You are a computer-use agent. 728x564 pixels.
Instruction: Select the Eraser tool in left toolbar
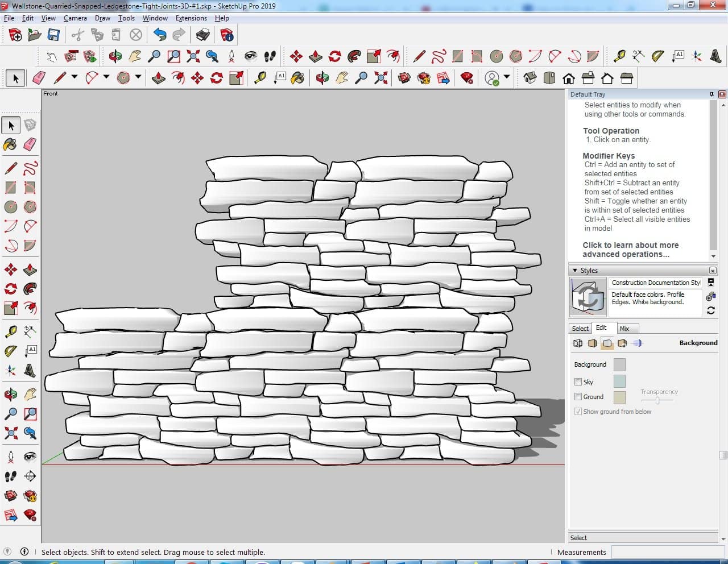click(30, 144)
